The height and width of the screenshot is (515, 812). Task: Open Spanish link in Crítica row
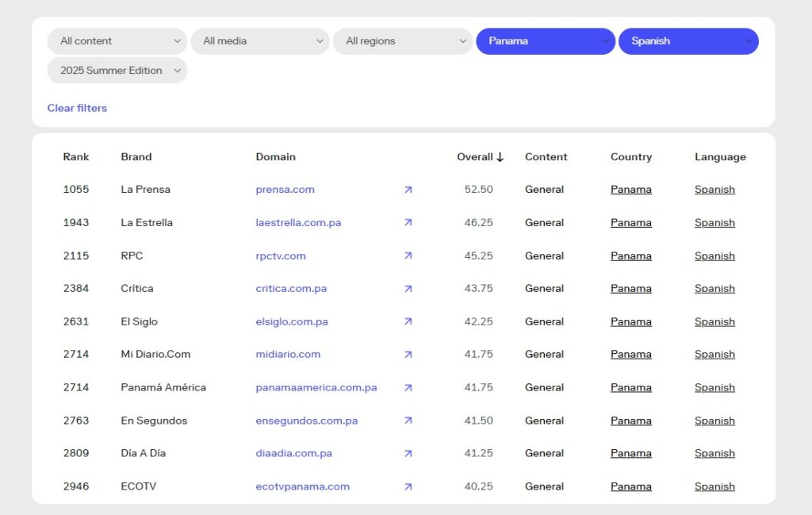coord(714,289)
